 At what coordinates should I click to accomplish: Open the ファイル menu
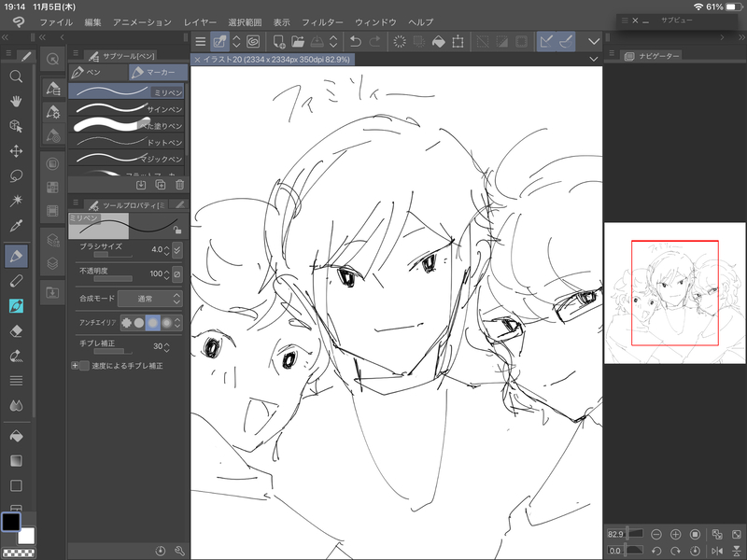(56, 21)
